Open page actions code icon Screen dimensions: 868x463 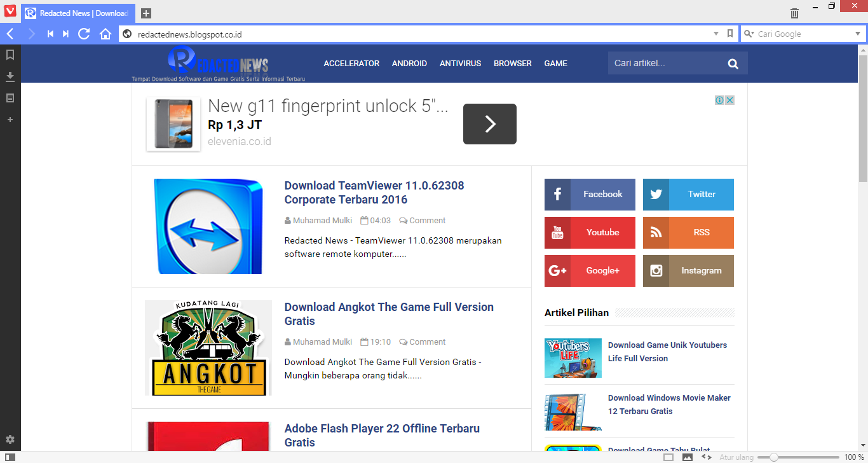[706, 457]
